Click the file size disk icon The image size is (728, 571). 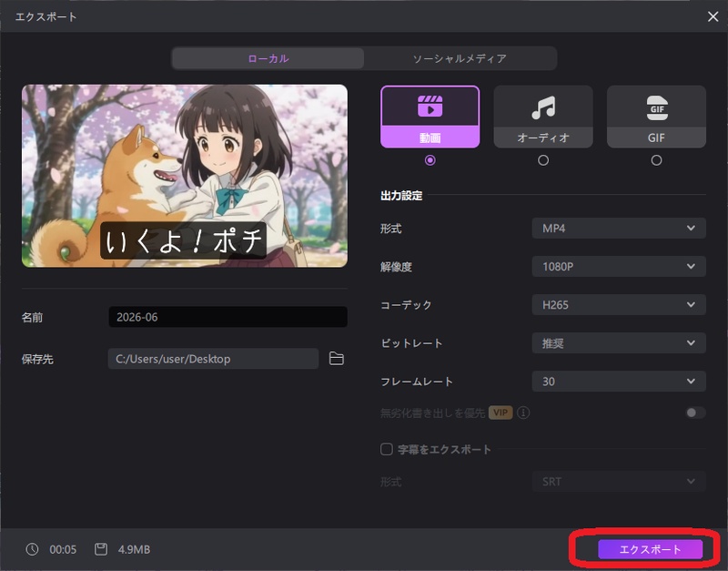101,549
